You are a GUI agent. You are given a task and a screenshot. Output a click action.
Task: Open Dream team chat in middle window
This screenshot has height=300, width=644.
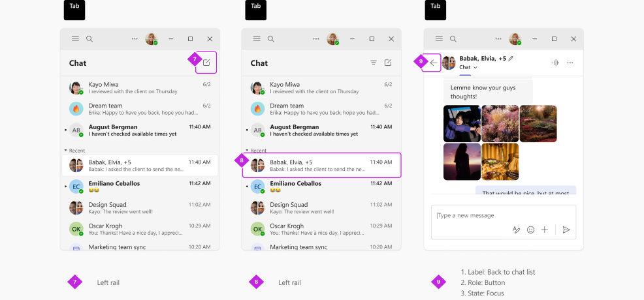tap(321, 109)
